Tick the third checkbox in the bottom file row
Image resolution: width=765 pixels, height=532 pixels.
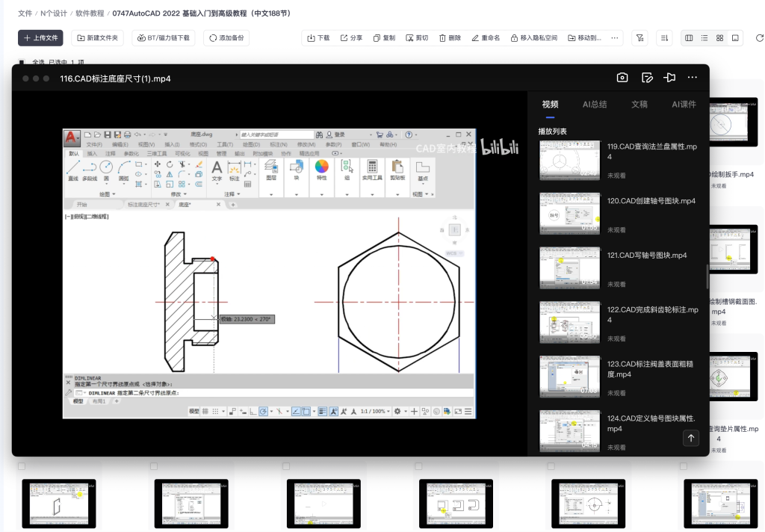click(x=286, y=466)
